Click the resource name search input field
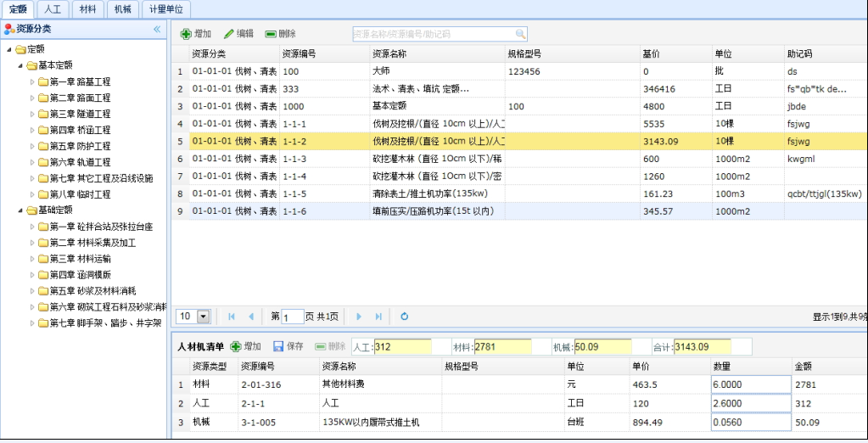 tap(434, 34)
